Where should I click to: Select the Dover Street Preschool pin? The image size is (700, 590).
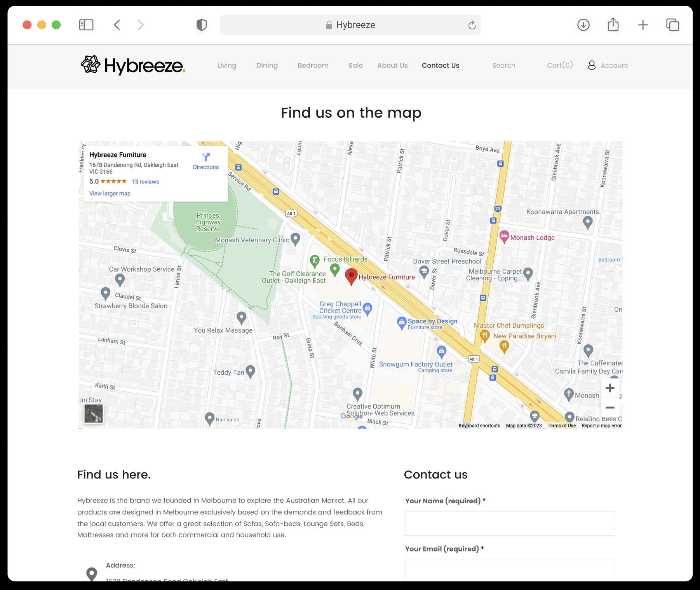424,272
